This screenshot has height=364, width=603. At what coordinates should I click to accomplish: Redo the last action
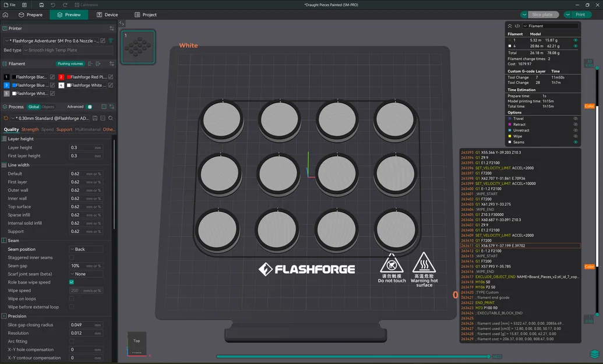click(x=65, y=5)
